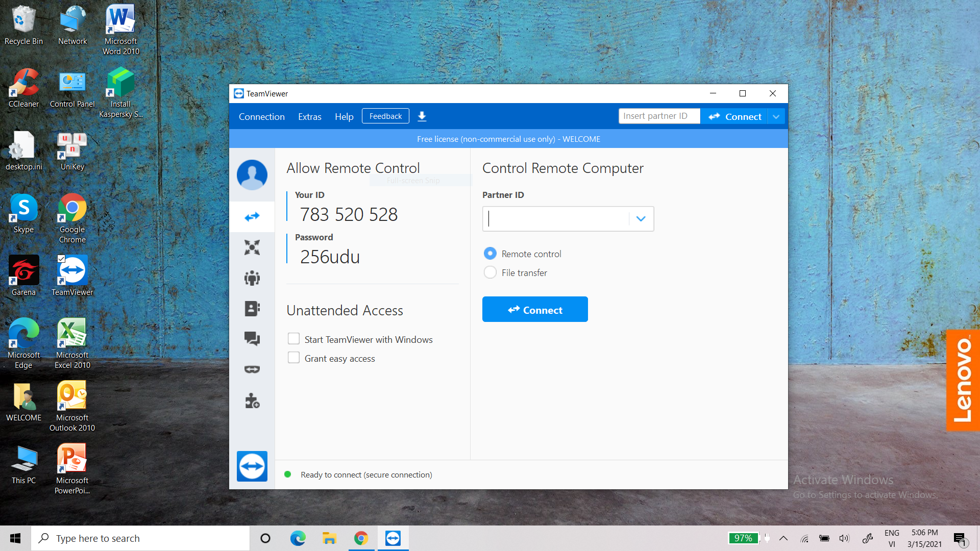
Task: Open Microsoft Word 2010 desktop shortcut
Action: (121, 30)
